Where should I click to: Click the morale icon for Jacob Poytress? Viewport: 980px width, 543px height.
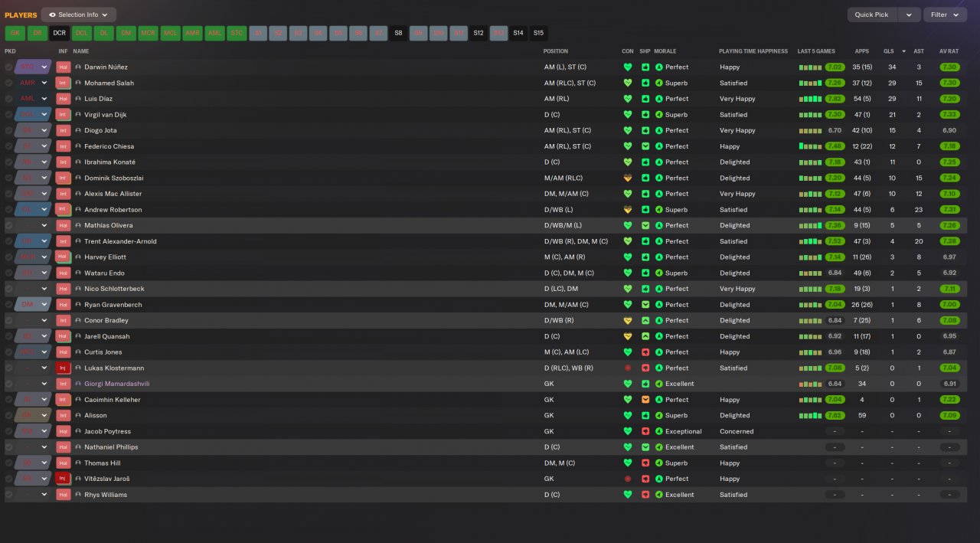(x=659, y=432)
